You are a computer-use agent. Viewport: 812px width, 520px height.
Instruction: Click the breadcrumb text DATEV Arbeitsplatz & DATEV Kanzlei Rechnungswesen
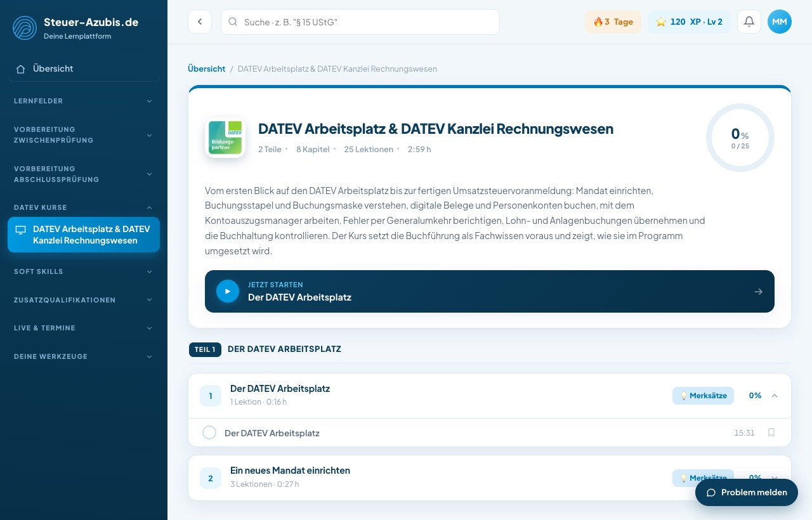coord(337,68)
